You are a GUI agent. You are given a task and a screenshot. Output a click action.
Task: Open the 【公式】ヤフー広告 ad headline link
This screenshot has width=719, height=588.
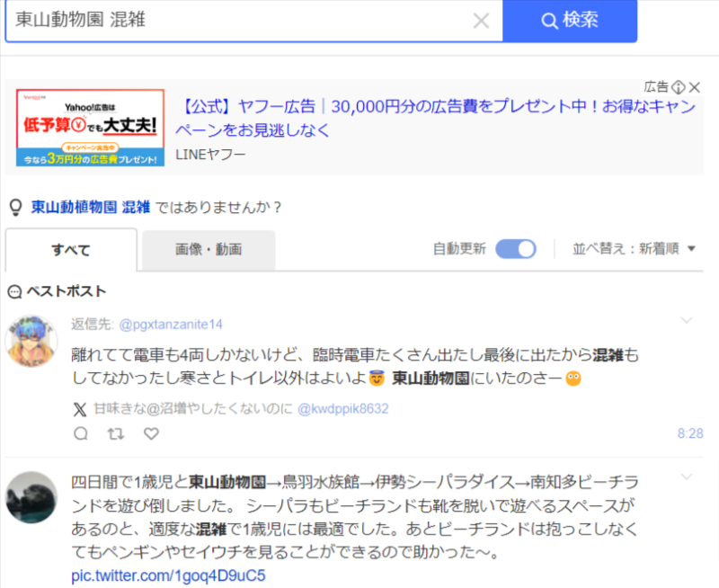point(436,118)
